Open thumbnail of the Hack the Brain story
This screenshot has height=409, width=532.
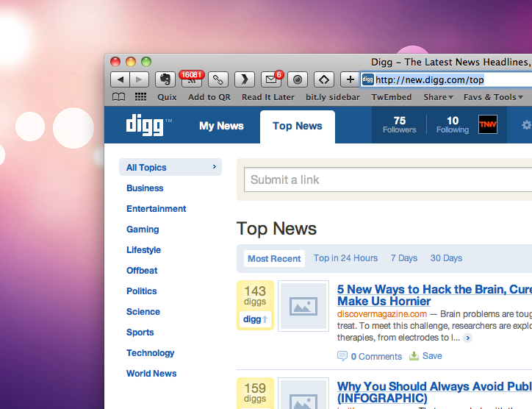pyautogui.click(x=303, y=306)
